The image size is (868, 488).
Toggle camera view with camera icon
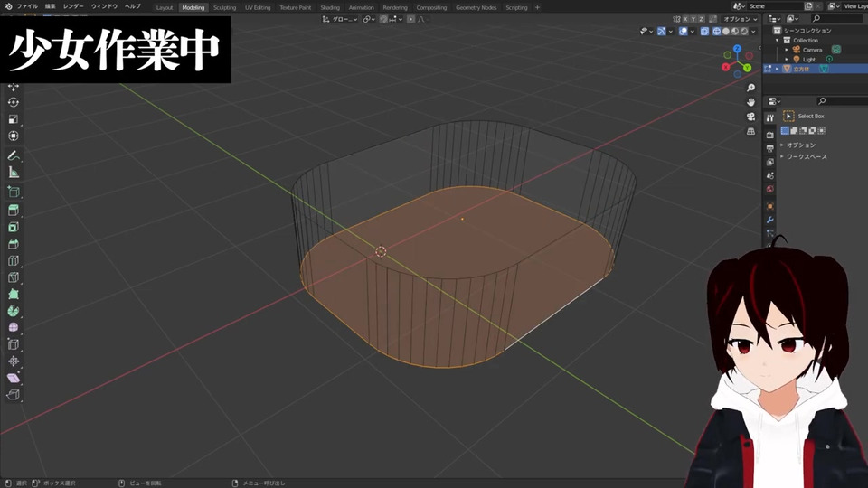point(750,117)
